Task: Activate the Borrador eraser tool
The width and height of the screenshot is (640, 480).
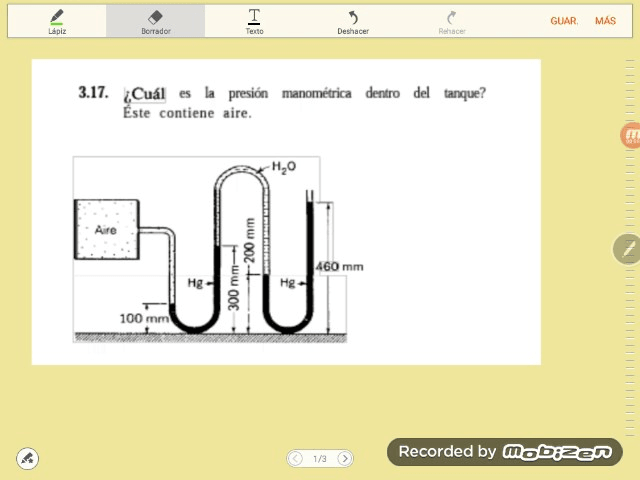Action: [155, 21]
